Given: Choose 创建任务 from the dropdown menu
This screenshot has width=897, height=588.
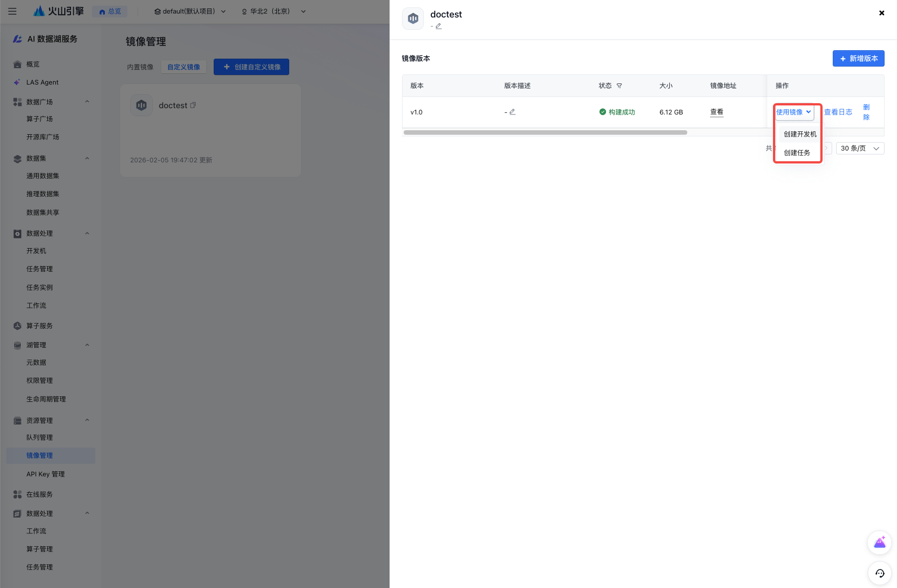Looking at the screenshot, I should tap(797, 153).
